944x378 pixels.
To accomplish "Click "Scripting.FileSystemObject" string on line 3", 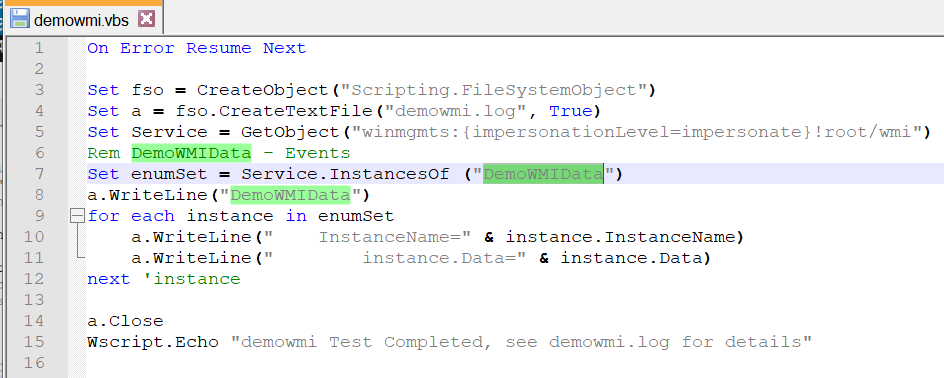I will pos(494,90).
